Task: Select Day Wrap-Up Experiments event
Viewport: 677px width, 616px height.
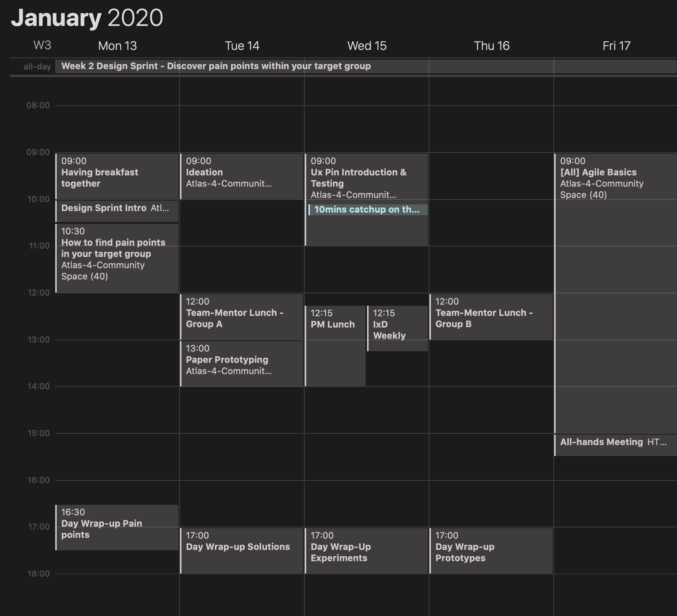Action: (x=366, y=551)
